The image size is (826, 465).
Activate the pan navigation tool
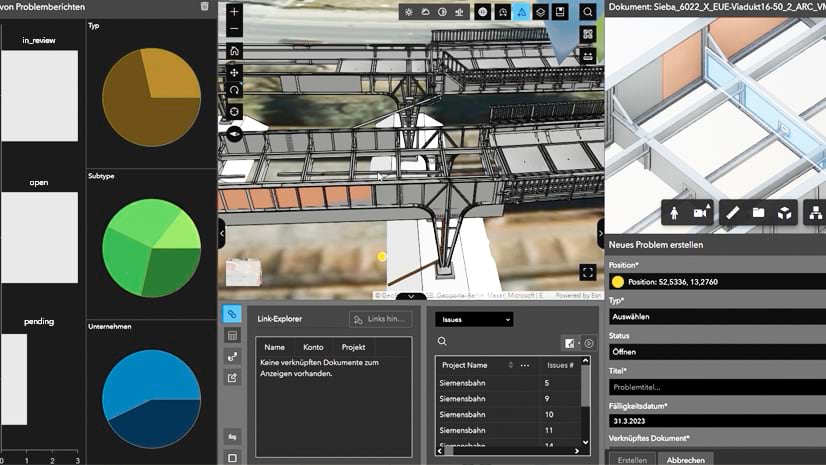point(234,72)
